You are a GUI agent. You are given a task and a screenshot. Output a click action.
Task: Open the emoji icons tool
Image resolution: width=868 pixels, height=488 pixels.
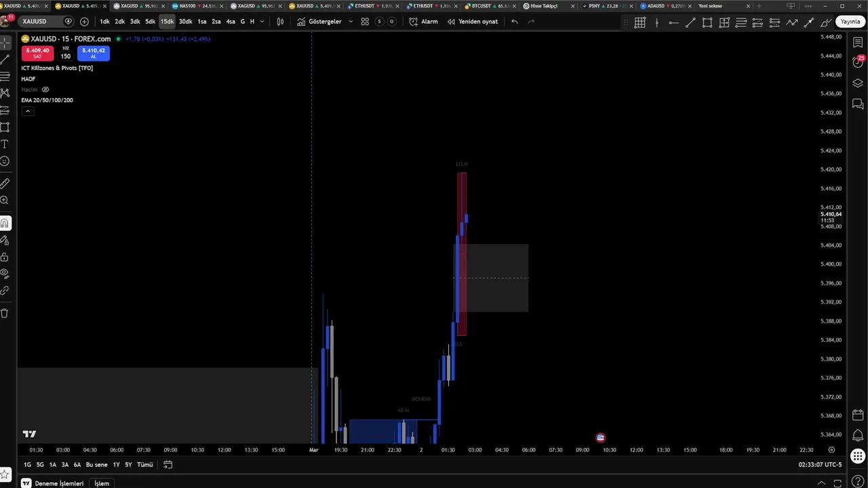[x=5, y=161]
